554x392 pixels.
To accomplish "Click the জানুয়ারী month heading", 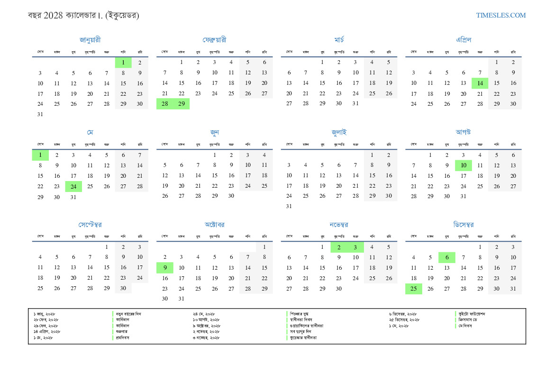I will click(x=90, y=40).
